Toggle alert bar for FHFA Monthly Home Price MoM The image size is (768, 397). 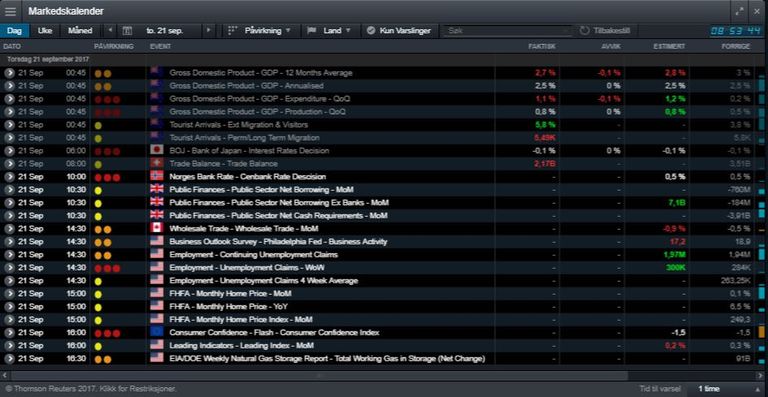point(762,293)
